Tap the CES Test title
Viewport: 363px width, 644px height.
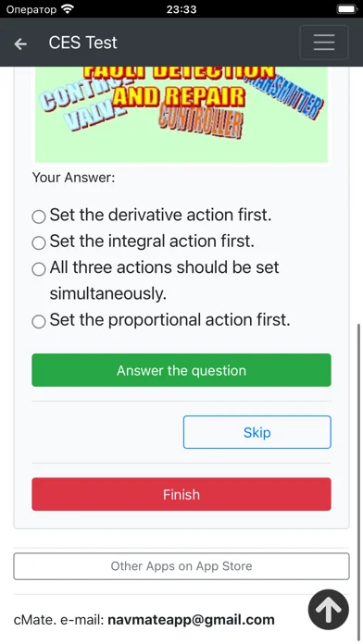(x=82, y=43)
